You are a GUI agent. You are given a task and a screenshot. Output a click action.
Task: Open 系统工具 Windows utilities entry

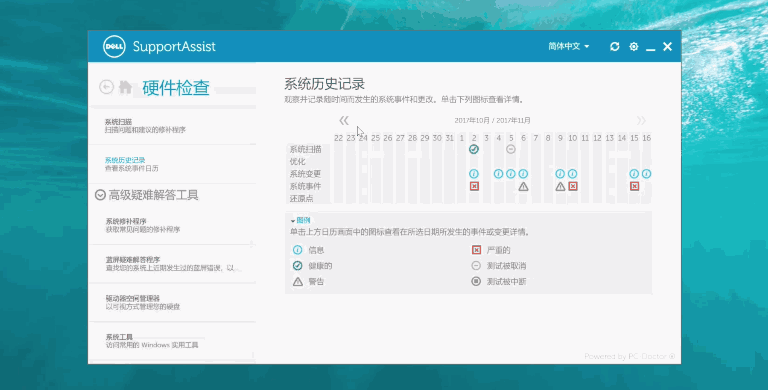coord(172,341)
